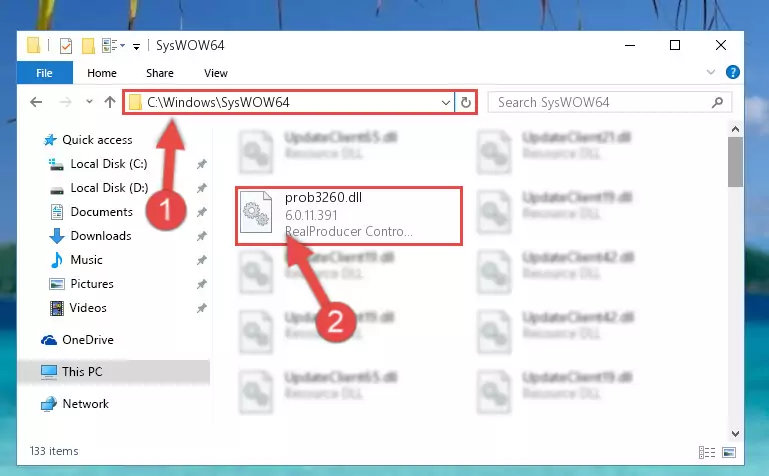
Task: Click the pin icon beside Pictures
Action: coord(202,284)
